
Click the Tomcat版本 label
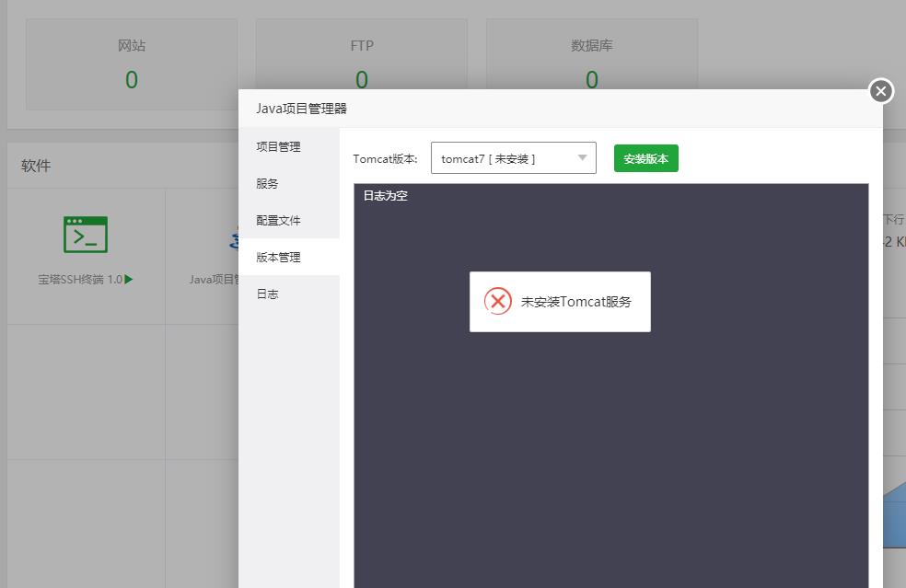386,159
